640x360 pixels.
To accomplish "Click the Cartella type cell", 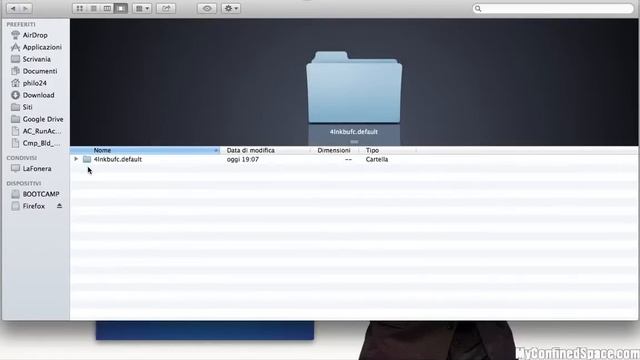I will click(377, 159).
